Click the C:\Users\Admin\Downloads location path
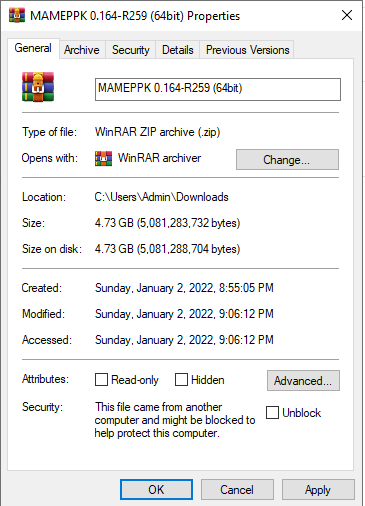 (161, 197)
